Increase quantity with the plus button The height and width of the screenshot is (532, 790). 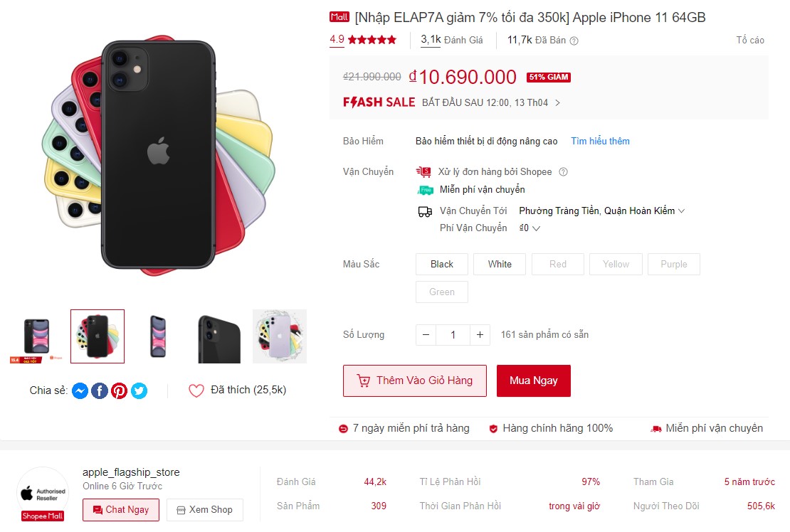[480, 335]
